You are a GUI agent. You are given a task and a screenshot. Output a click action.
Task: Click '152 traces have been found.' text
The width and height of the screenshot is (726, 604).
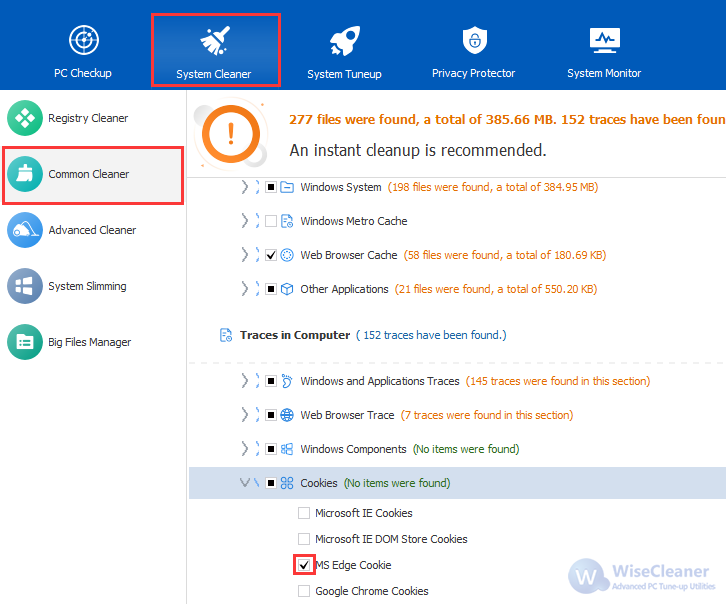click(431, 335)
